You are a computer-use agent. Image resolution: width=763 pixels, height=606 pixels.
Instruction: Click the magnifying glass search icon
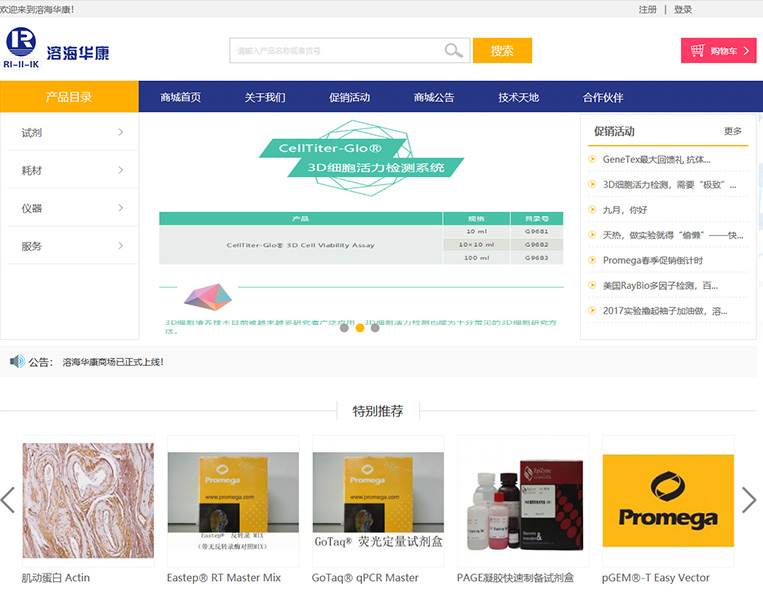click(454, 51)
